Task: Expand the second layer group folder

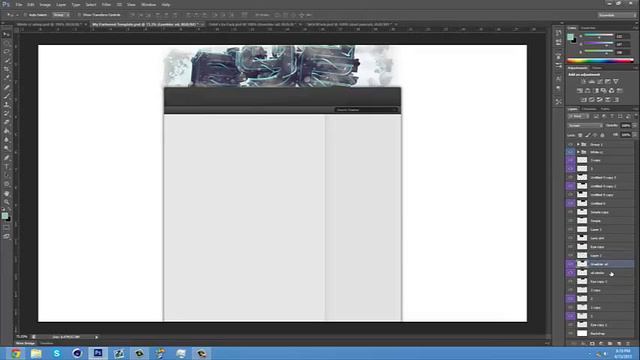Action: pos(578,152)
